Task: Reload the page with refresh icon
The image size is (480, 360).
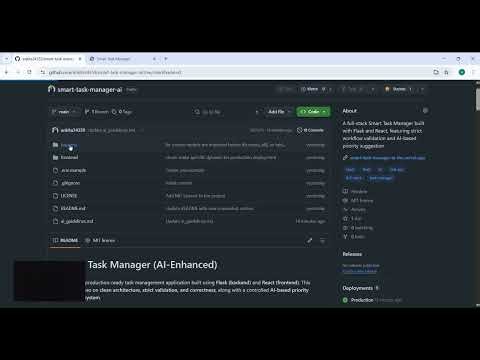Action: coord(29,72)
